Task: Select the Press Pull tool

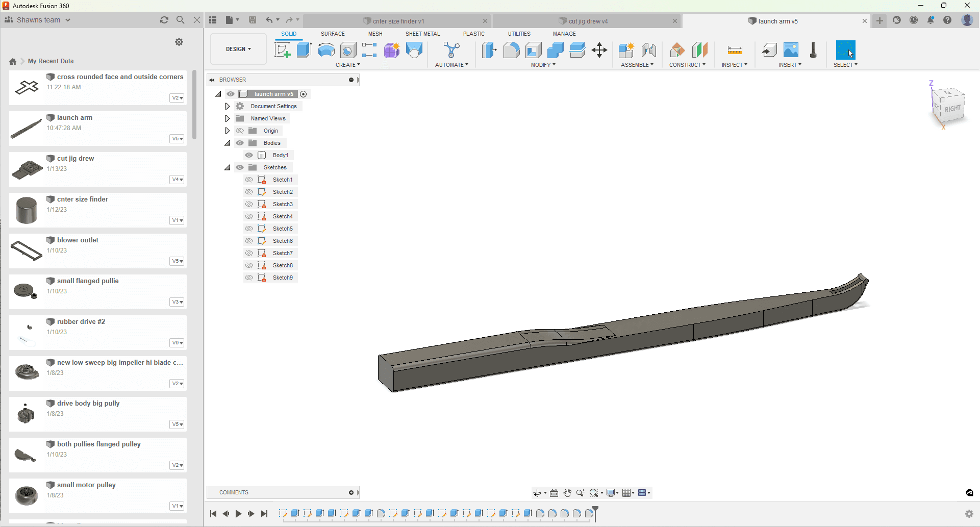Action: pos(489,50)
